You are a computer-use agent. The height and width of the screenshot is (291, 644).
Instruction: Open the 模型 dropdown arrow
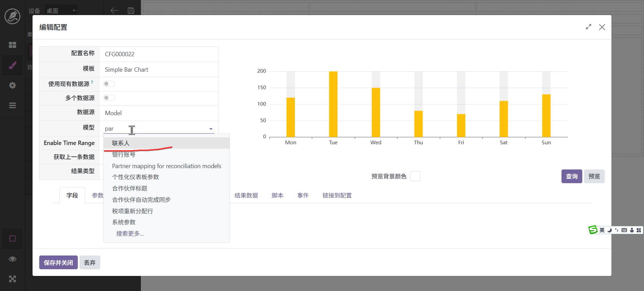(211, 129)
